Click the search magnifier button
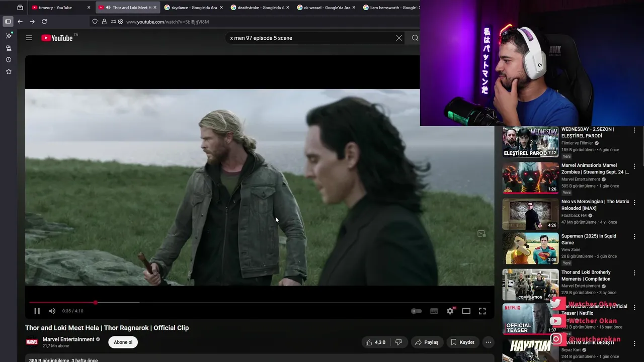The image size is (644, 362). [x=415, y=38]
